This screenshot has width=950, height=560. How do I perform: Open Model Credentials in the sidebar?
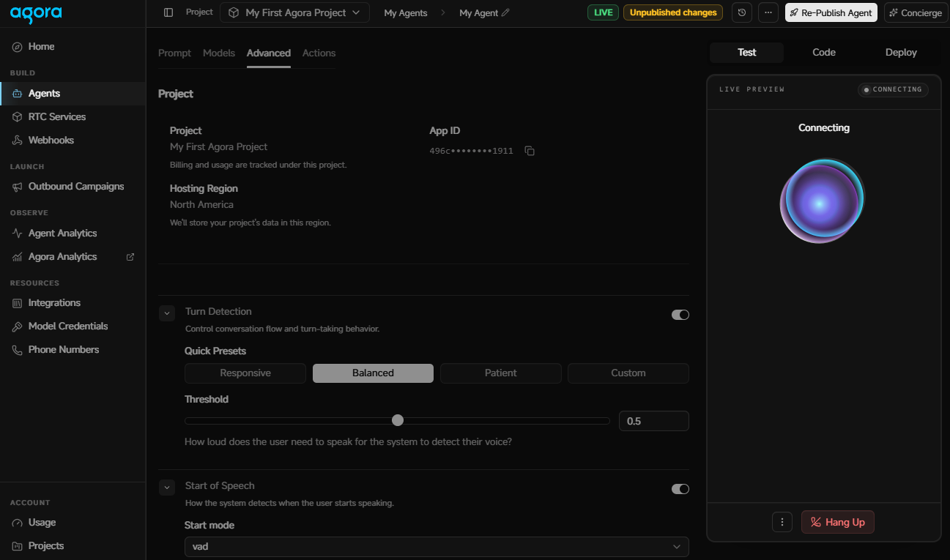pos(73,326)
